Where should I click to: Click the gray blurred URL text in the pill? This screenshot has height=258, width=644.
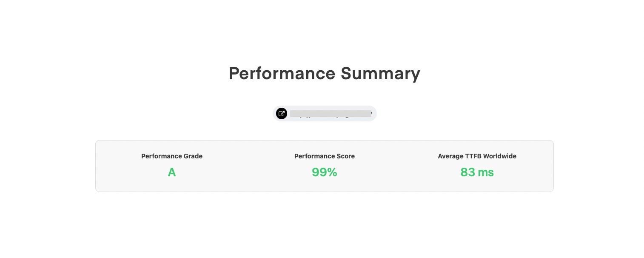point(331,114)
